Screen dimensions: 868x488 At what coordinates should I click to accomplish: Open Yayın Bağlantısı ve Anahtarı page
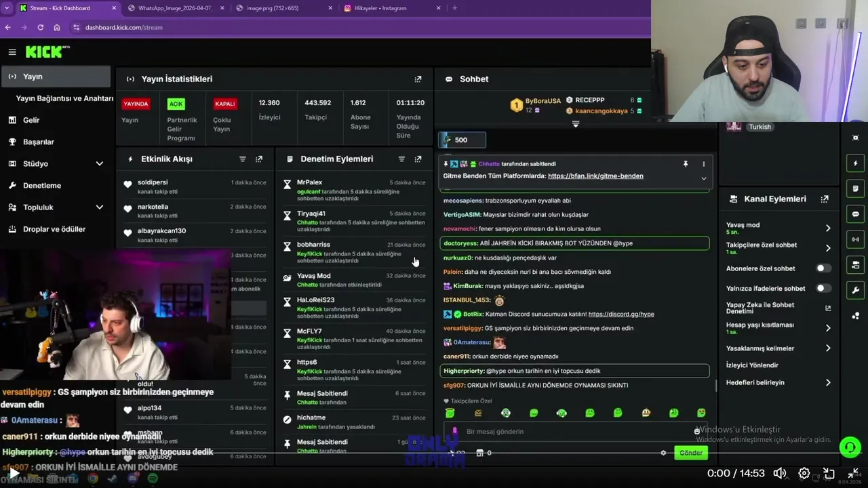point(64,98)
